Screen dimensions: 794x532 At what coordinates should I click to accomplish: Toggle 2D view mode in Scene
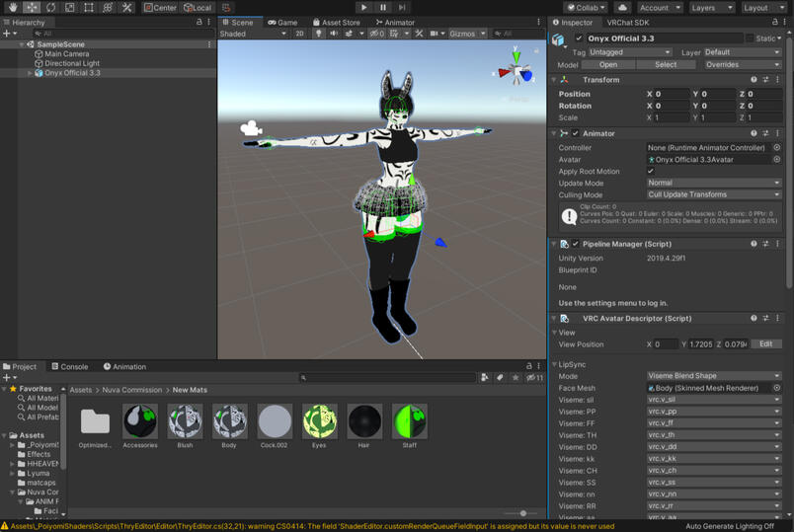click(x=299, y=34)
